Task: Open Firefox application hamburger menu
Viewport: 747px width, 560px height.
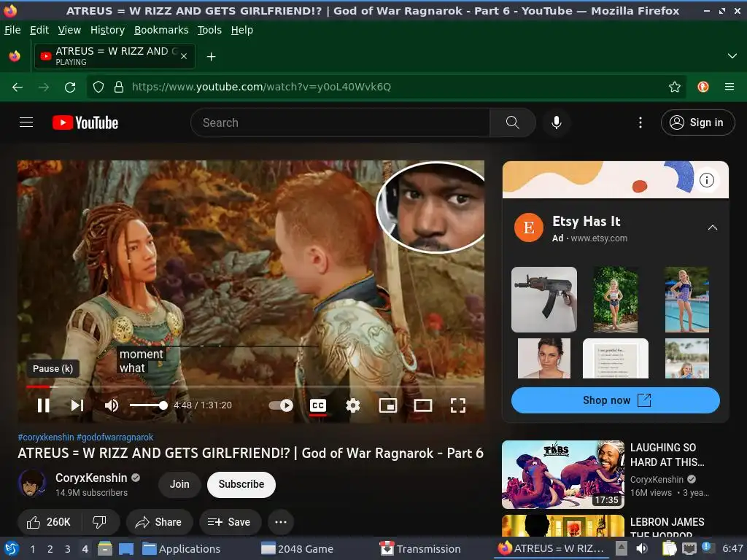Action: click(729, 87)
